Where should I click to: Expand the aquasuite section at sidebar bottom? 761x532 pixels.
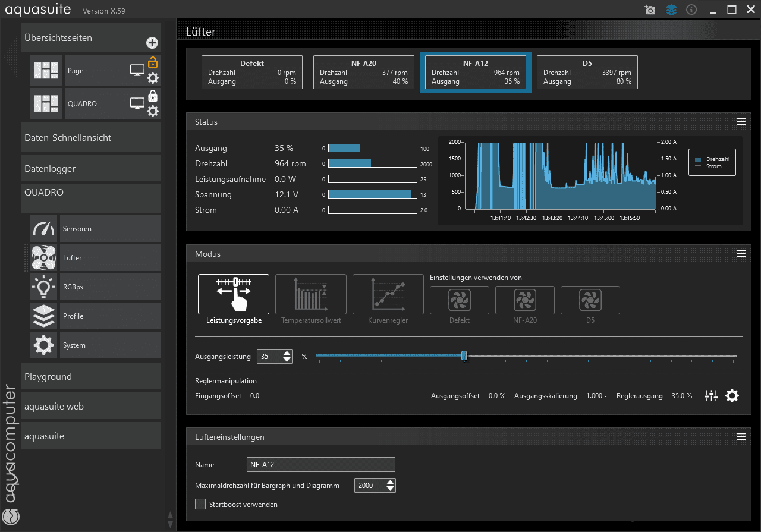point(91,436)
